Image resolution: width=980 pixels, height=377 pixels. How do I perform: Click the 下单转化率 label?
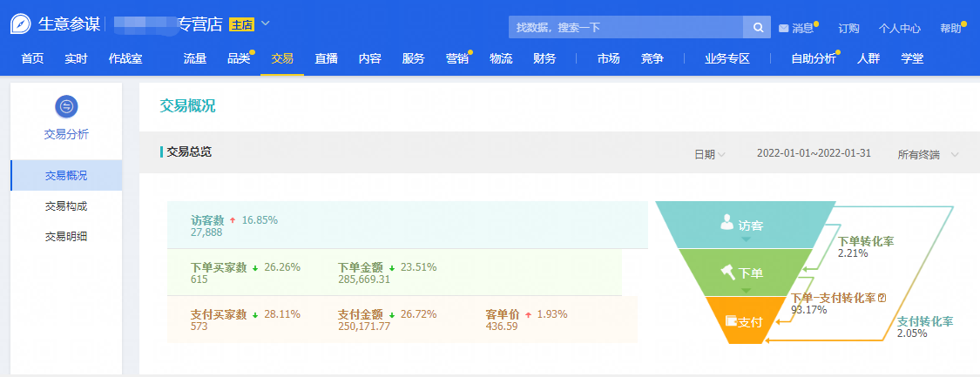pyautogui.click(x=866, y=241)
